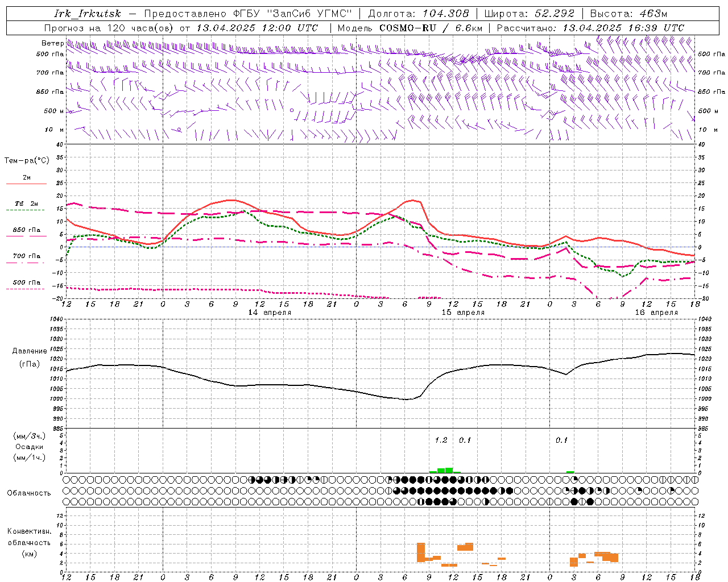Click the '16 апреля' date label

coord(656,313)
